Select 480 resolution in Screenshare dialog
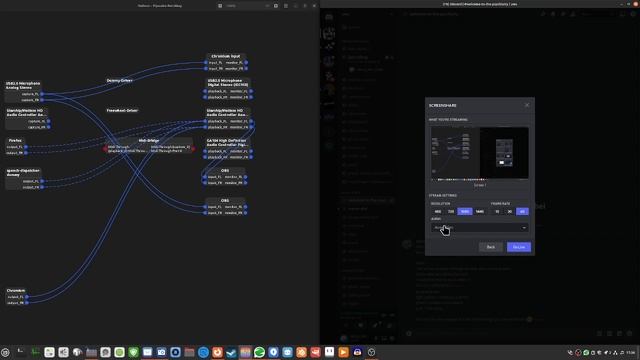Screen dimensions: 640x360 (438, 211)
